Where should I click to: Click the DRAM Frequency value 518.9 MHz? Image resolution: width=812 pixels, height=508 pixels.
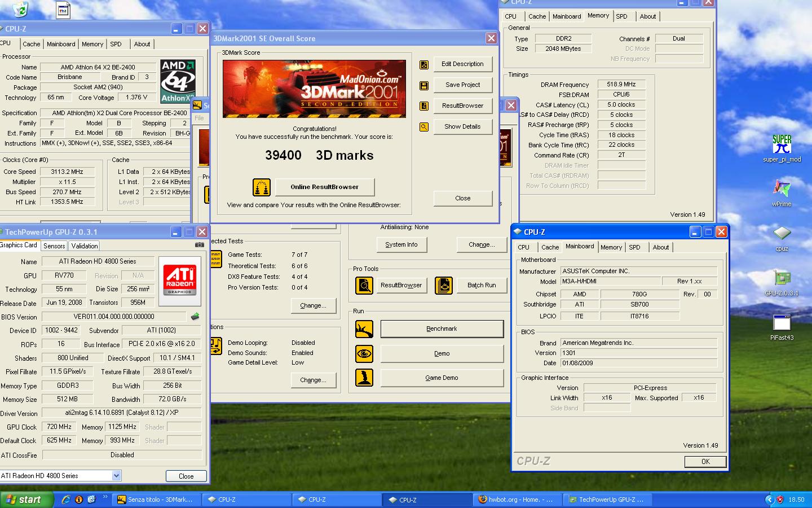pos(621,85)
